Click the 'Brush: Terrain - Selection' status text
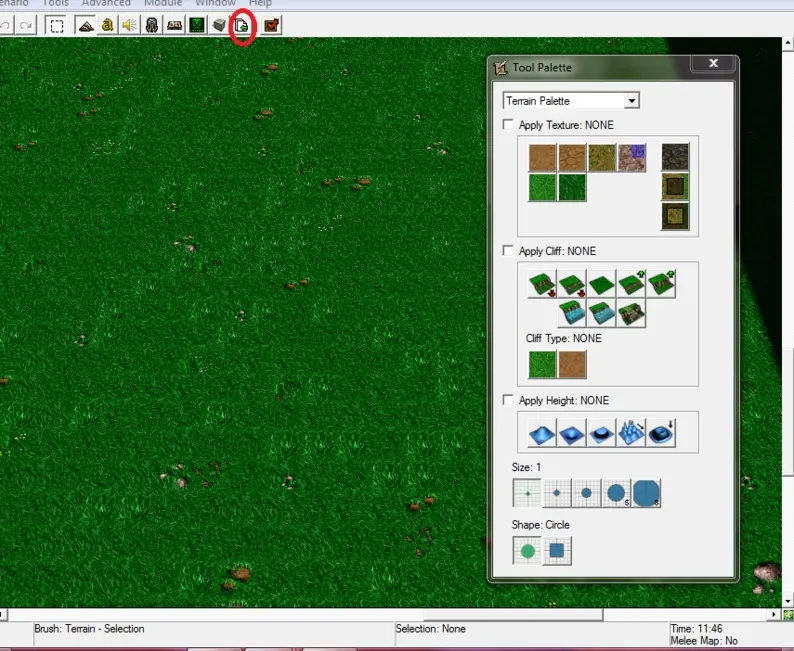The image size is (794, 651). tap(89, 629)
